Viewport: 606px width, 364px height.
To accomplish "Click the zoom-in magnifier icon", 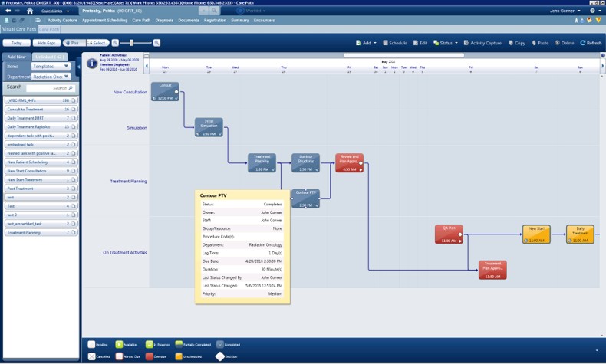I will 156,43.
